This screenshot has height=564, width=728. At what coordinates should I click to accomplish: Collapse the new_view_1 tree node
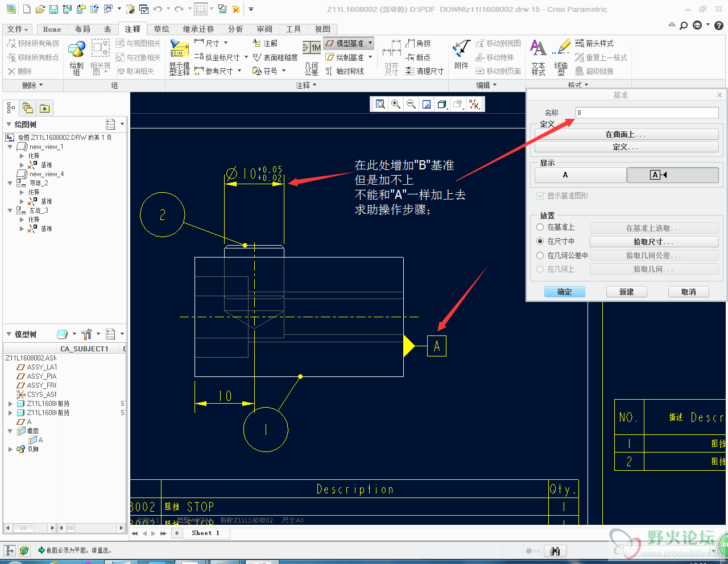coord(10,147)
